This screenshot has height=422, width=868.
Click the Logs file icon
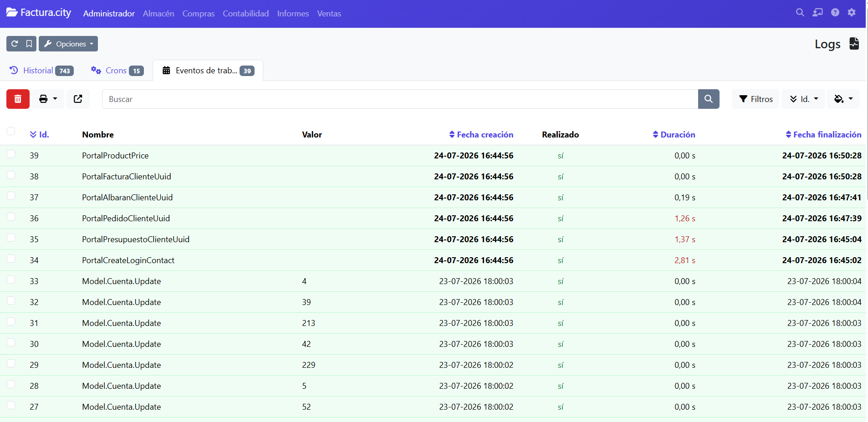click(x=854, y=44)
